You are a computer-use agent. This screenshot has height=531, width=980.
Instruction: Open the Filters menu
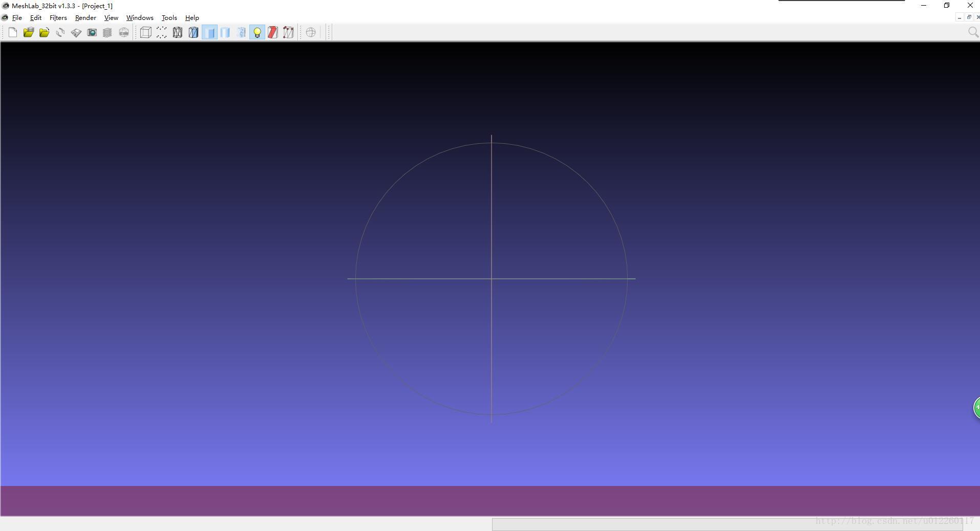click(58, 18)
